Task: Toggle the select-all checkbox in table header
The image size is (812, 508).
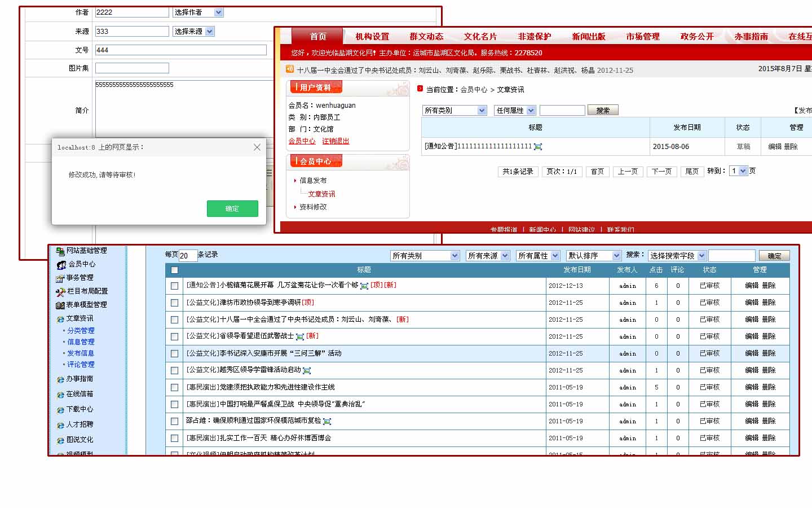Action: (174, 270)
